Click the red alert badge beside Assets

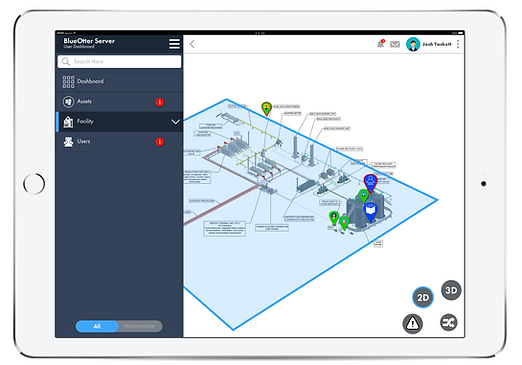pos(160,102)
